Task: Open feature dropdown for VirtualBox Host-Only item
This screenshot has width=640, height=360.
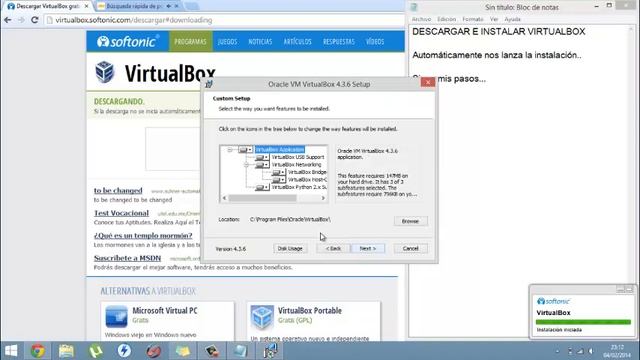Action: pos(278,180)
